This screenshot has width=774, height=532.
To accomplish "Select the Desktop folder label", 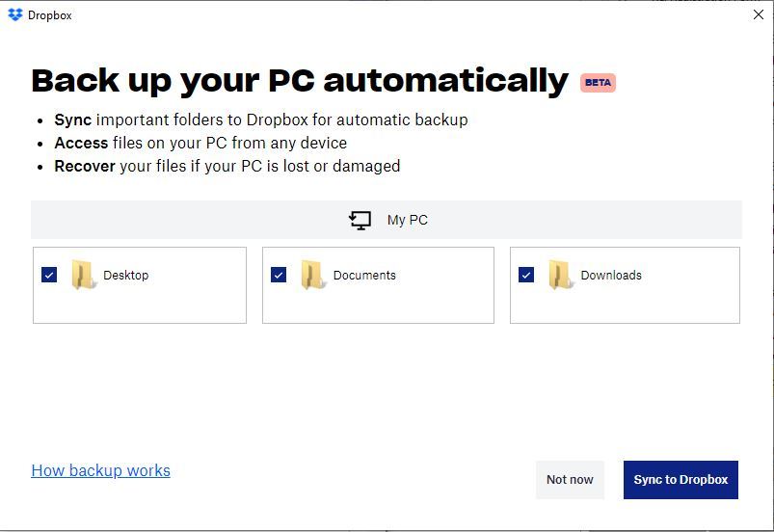I will pos(126,276).
